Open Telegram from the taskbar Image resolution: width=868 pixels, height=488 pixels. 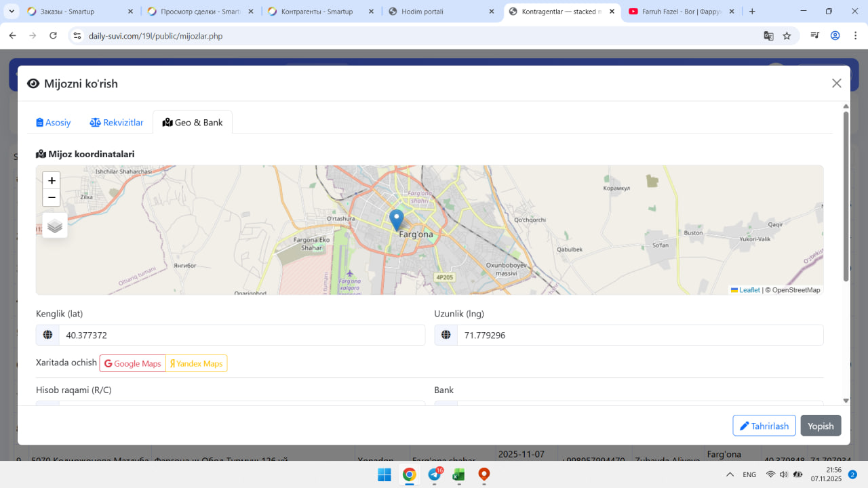(434, 474)
